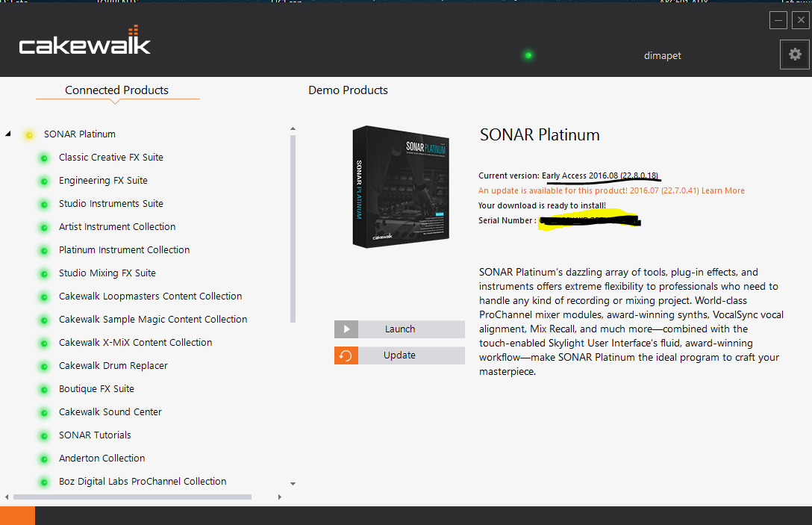
Task: Click the horizontal scrollbar right arrow
Action: [280, 497]
